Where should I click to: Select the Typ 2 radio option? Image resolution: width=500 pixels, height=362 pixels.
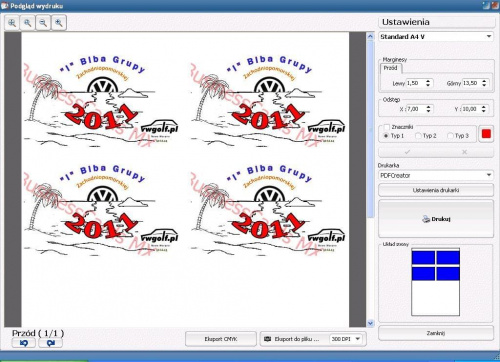click(x=418, y=136)
